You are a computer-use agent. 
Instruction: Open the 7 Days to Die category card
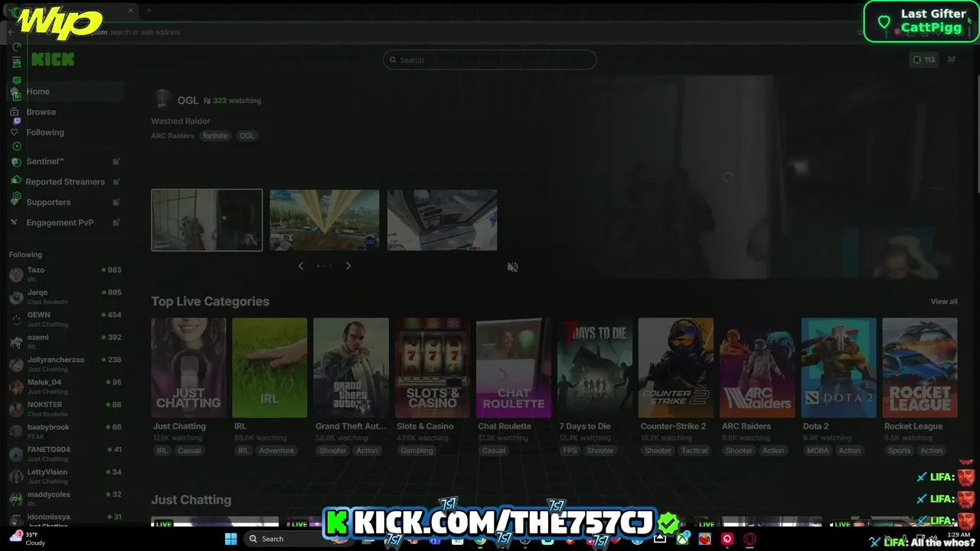tap(594, 368)
